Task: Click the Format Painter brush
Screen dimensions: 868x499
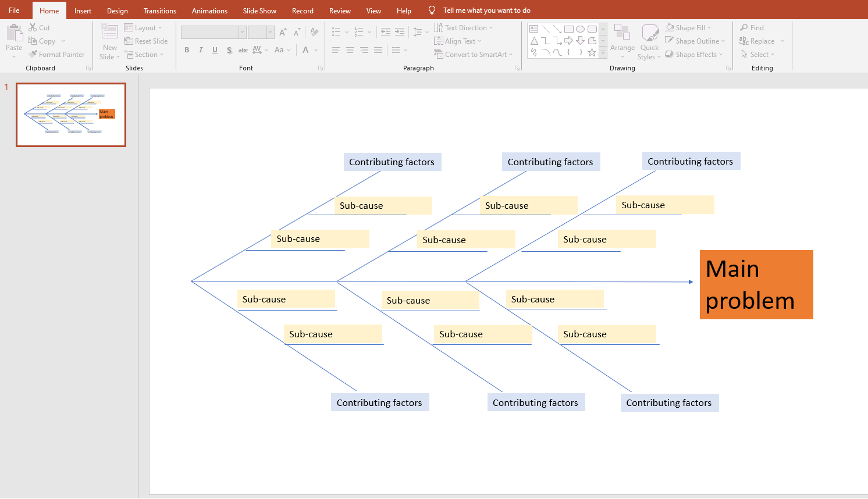Action: pyautogui.click(x=56, y=54)
